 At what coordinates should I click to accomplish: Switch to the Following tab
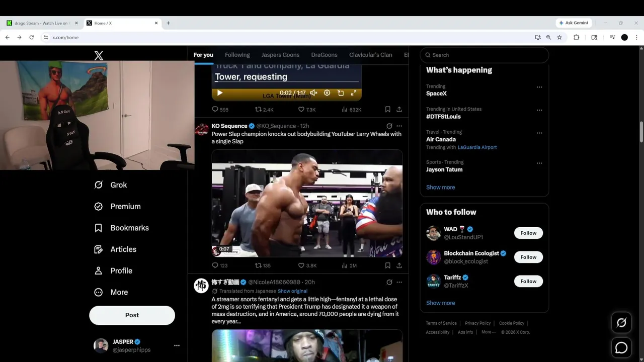click(237, 55)
